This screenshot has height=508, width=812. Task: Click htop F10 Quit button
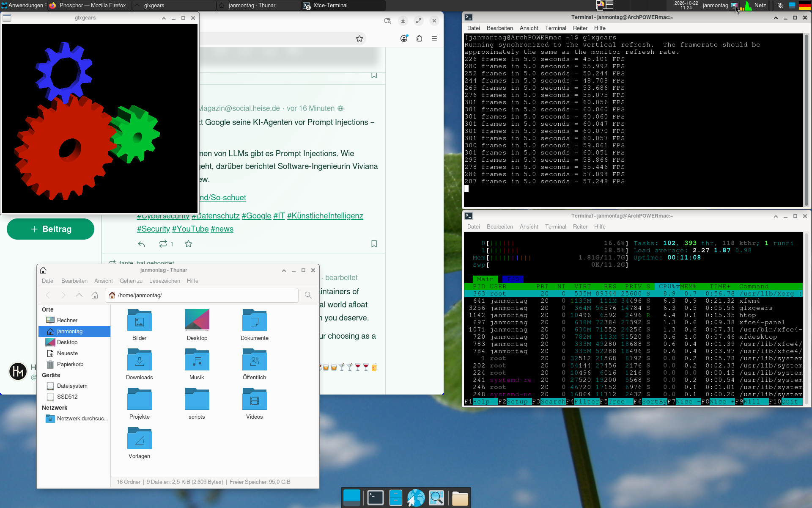tap(786, 402)
